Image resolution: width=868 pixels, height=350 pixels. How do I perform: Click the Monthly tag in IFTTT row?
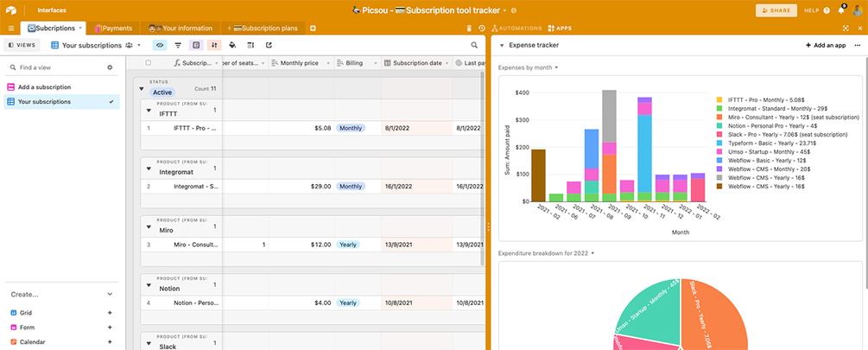pos(351,128)
